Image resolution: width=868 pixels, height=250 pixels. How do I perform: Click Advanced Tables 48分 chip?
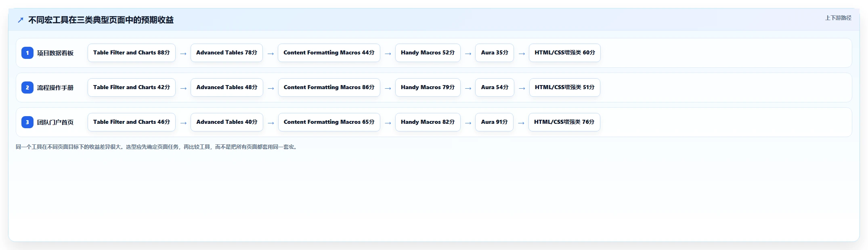(227, 87)
